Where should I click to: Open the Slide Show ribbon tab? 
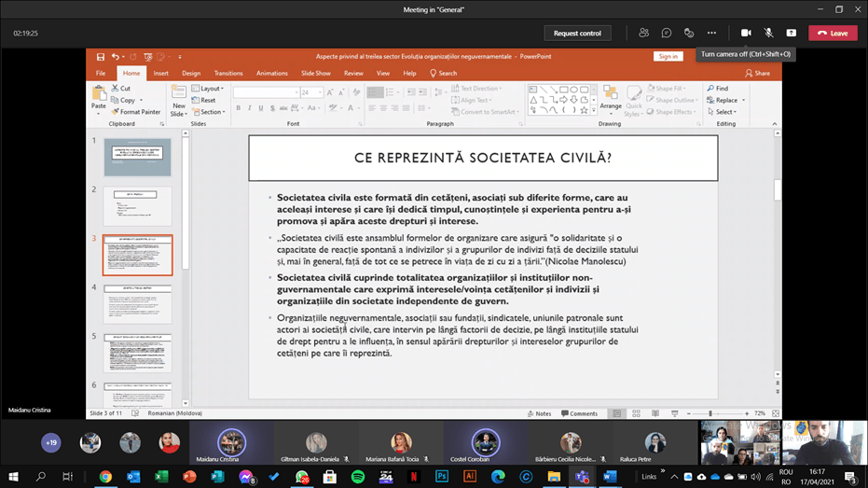315,73
